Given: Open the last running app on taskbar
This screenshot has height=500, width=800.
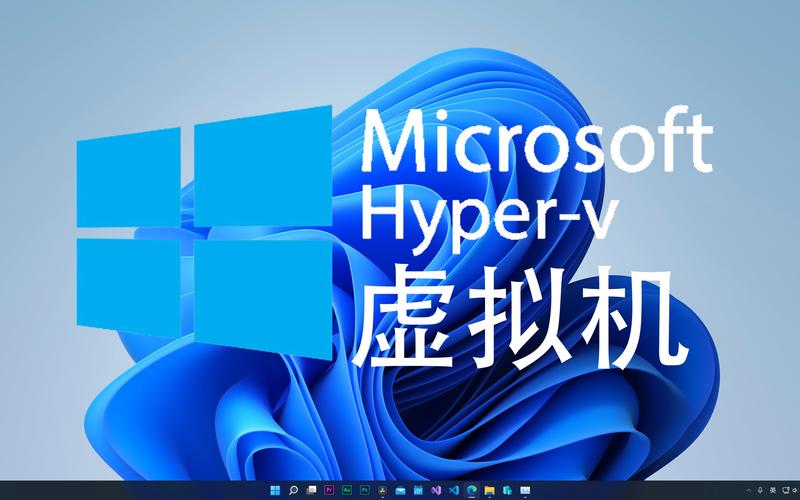Looking at the screenshot, I should 526,490.
